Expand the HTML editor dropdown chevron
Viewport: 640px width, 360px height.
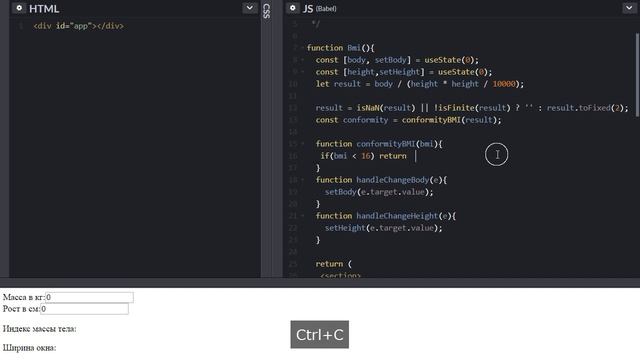click(249, 8)
